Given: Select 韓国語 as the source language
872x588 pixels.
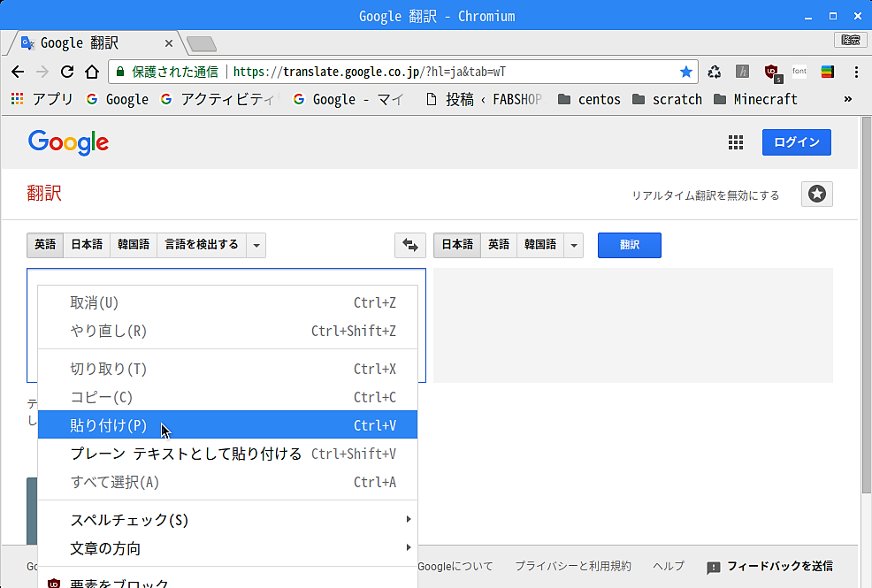Looking at the screenshot, I should 134,245.
